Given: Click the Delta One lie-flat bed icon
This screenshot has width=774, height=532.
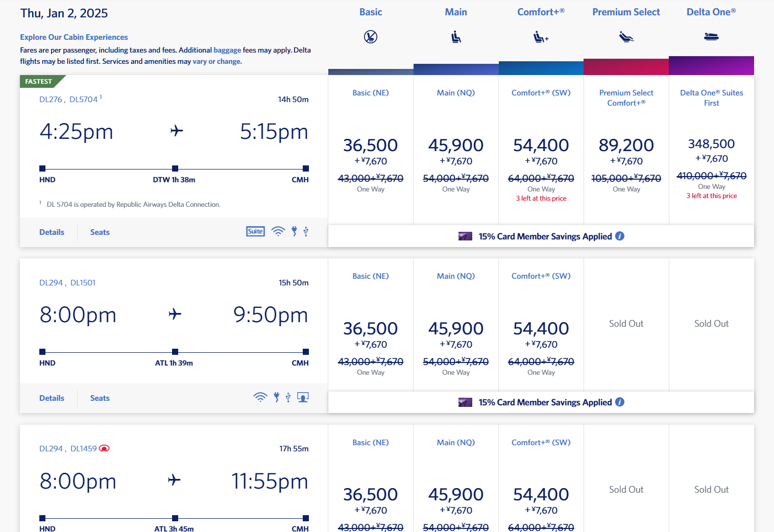Looking at the screenshot, I should click(711, 37).
